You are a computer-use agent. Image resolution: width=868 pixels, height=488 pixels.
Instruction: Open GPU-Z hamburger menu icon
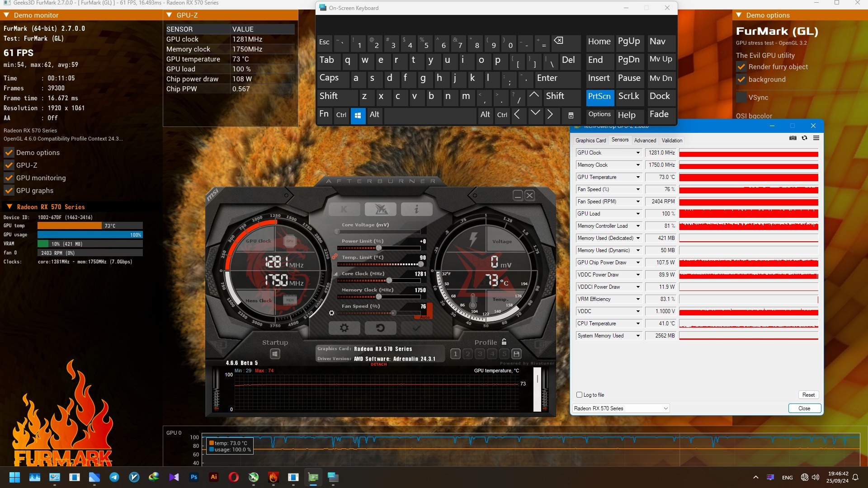816,138
